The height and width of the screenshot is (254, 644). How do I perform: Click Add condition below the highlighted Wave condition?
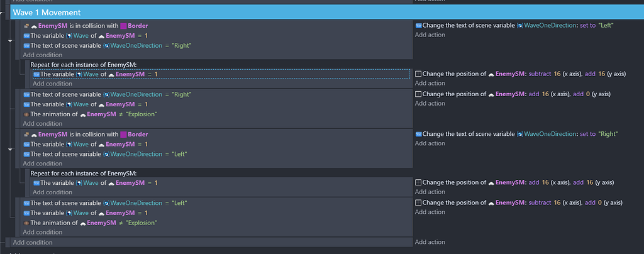coord(53,84)
